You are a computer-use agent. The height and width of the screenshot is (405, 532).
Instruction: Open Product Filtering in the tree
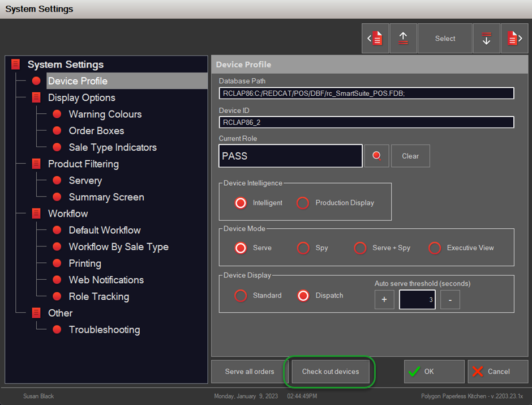click(83, 164)
